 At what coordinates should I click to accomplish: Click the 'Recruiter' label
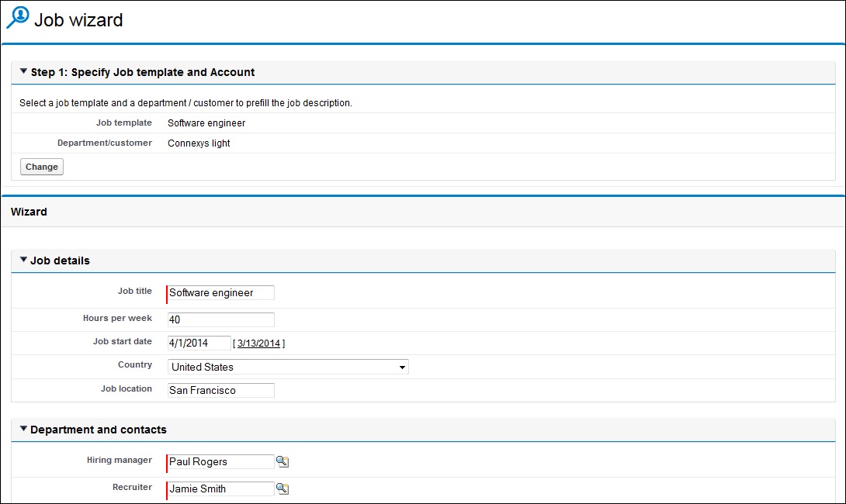[x=132, y=487]
